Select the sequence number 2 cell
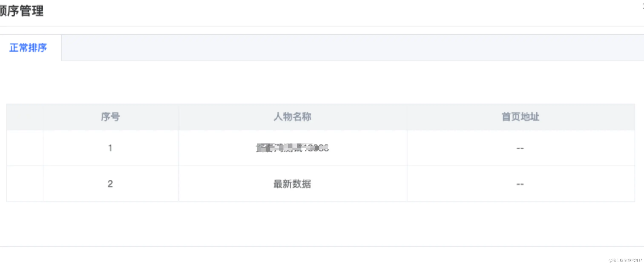644x264 pixels. coord(111,184)
